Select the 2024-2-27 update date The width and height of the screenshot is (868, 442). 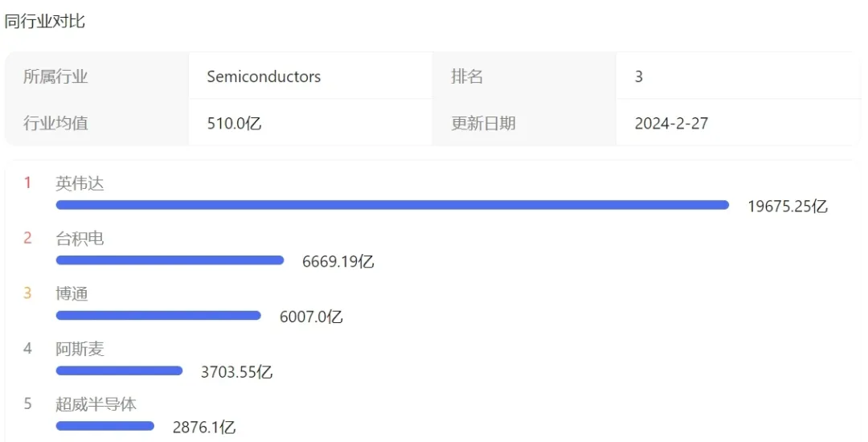[671, 124]
